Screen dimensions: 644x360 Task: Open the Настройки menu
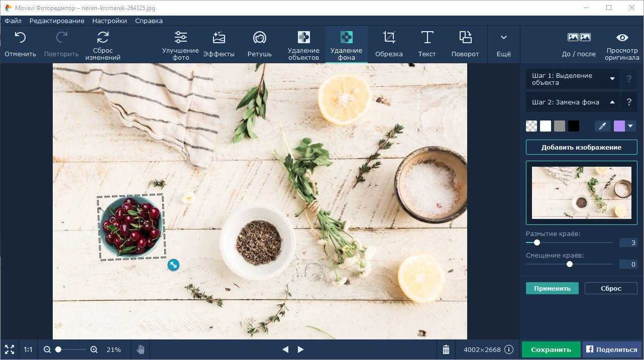pyautogui.click(x=110, y=21)
